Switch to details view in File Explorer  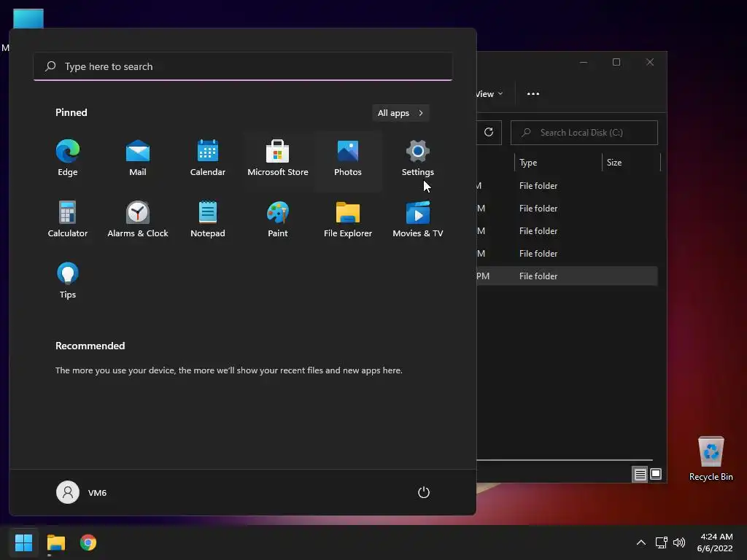tap(640, 474)
